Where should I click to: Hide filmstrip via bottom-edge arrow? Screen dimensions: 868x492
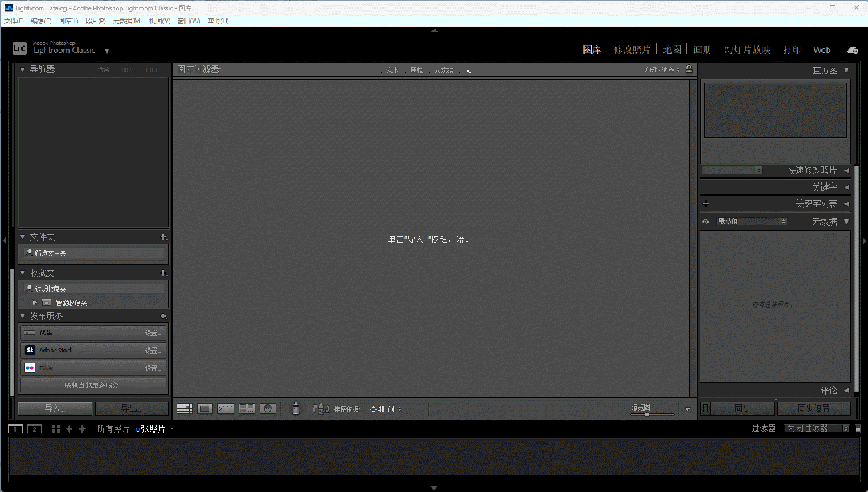(434, 488)
